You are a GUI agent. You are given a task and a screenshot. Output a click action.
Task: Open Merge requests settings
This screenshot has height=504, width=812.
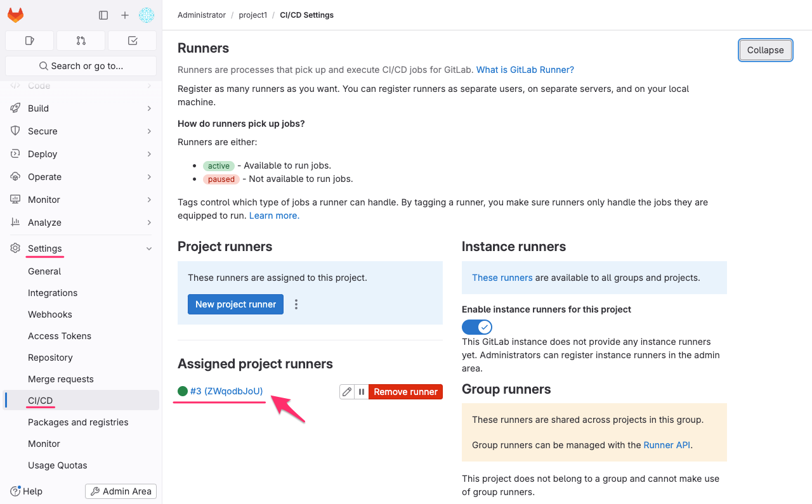[x=81, y=379]
